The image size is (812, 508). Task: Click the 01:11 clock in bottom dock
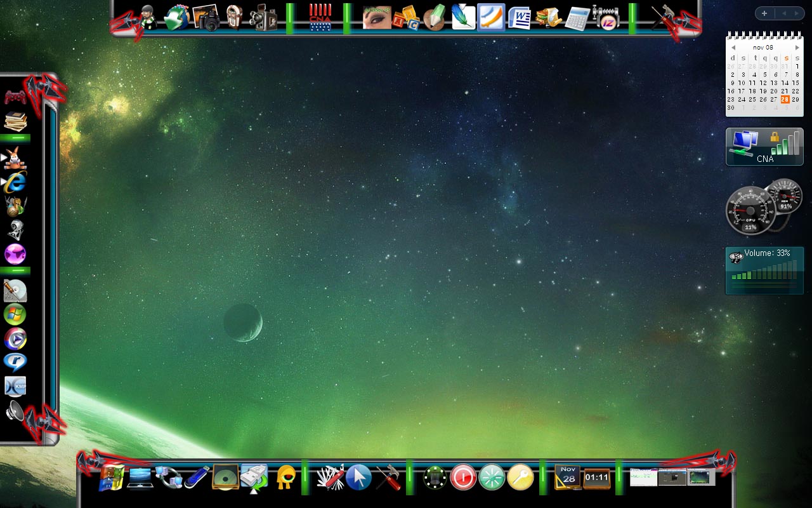tap(596, 478)
